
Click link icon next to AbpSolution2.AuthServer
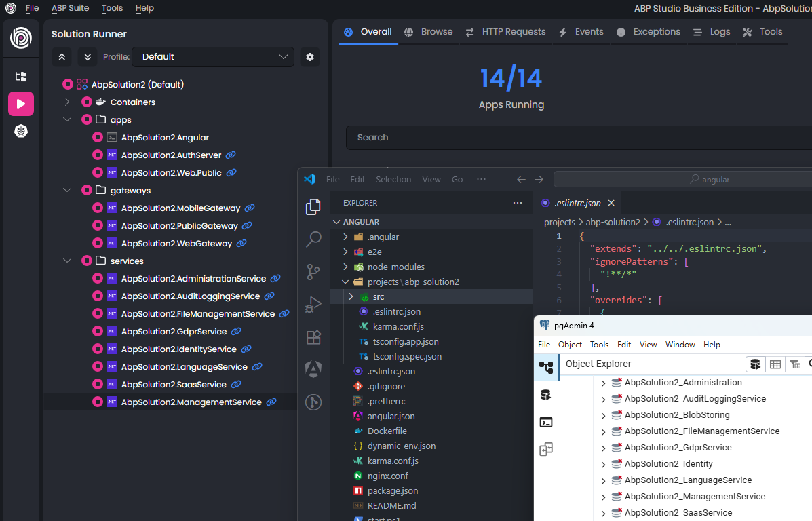[231, 155]
